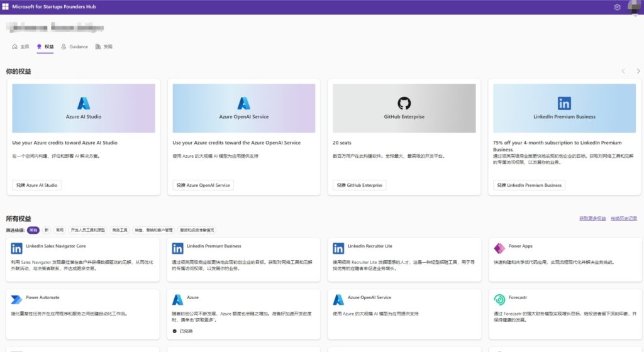Click the 你的权益 section heading
Viewport: 644px width, 352px height.
18,72
